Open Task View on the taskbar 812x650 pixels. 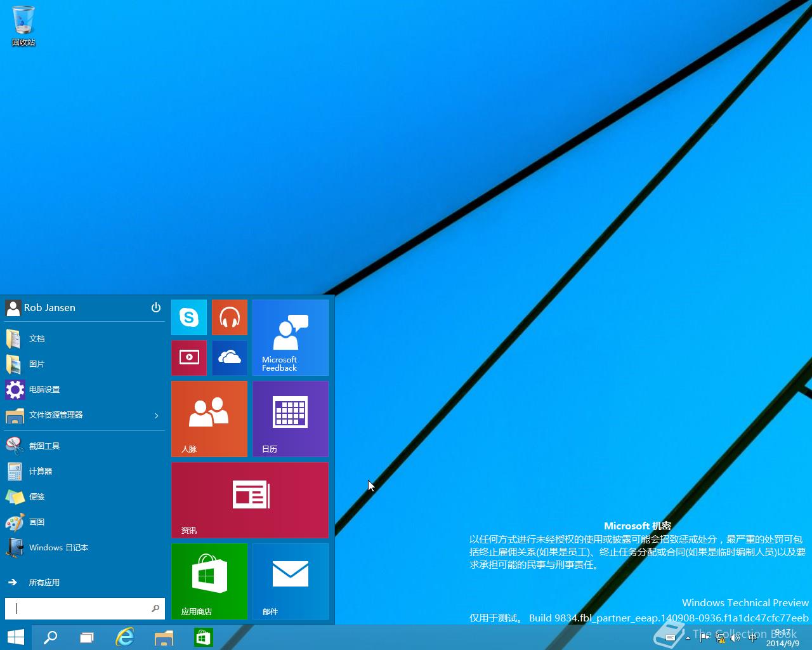tap(87, 637)
